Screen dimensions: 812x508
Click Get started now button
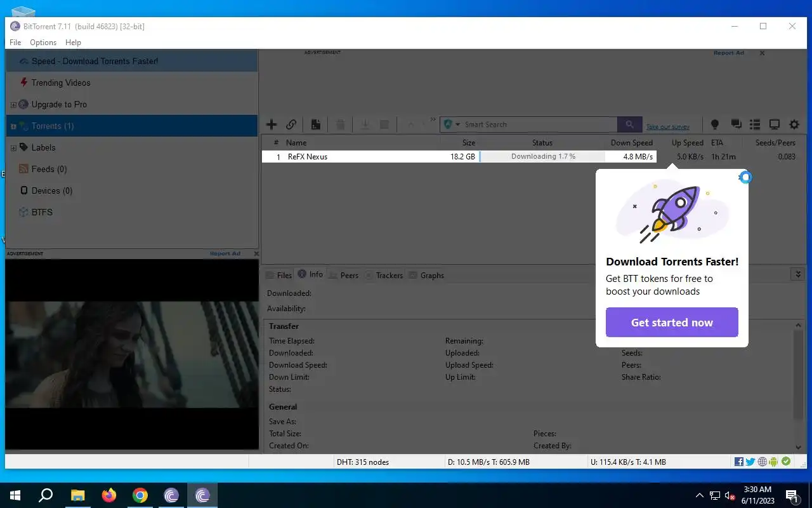click(x=672, y=323)
